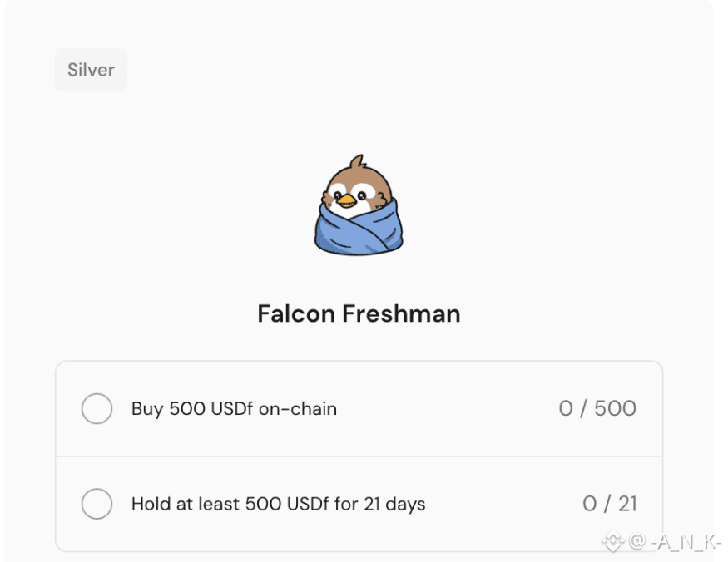Open the Hold at least 500 USDf label
728x562 pixels.
pos(278,504)
